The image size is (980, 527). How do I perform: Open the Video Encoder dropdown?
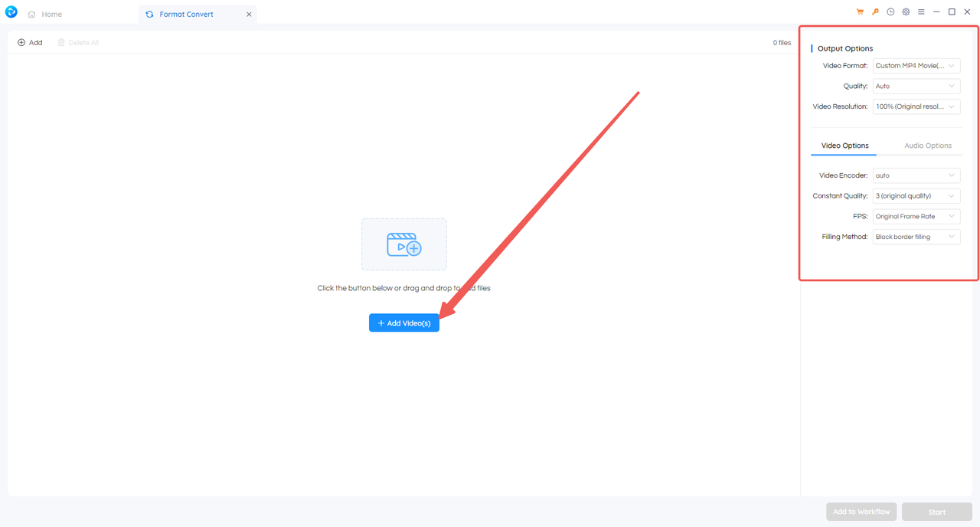click(x=916, y=175)
